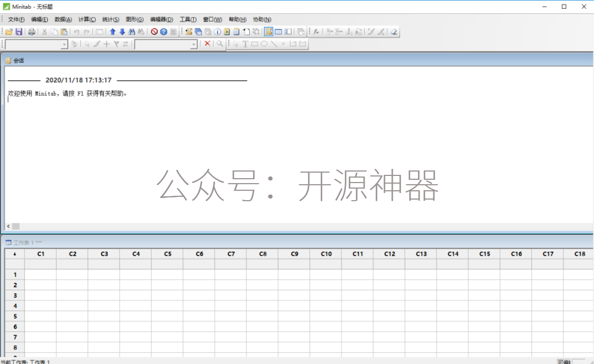Save the project using the floppy disk icon
The height and width of the screenshot is (364, 594).
pos(19,32)
